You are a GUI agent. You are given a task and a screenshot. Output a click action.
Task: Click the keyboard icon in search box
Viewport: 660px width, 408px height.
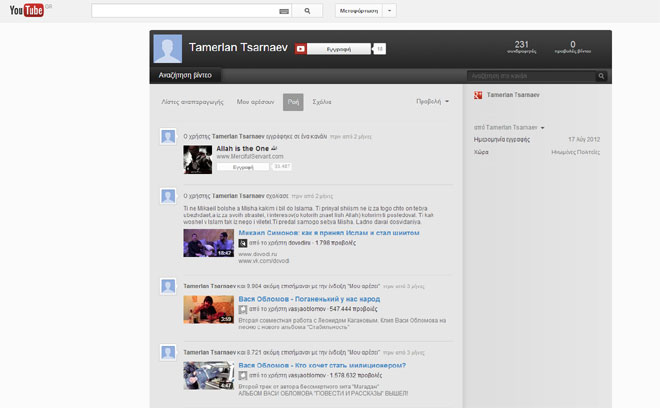coord(284,11)
